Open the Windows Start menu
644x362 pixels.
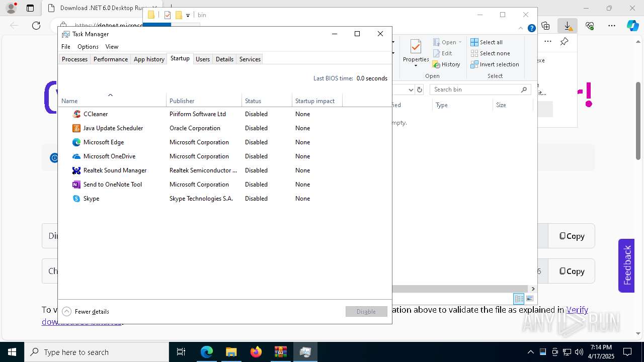click(x=12, y=352)
